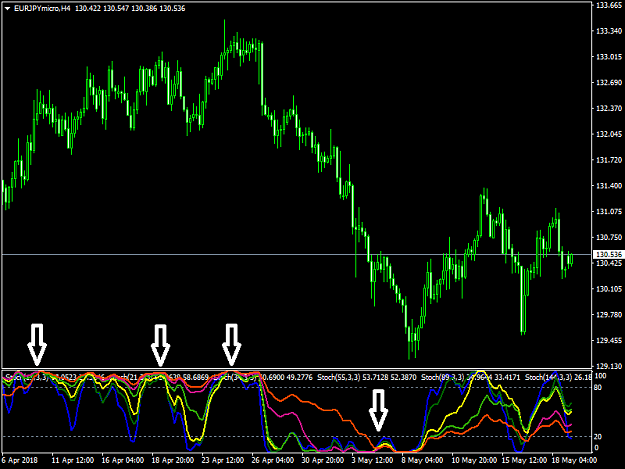Screen dimensions: 625x469
Task: Select the current price tag 130.536
Action: click(x=609, y=254)
